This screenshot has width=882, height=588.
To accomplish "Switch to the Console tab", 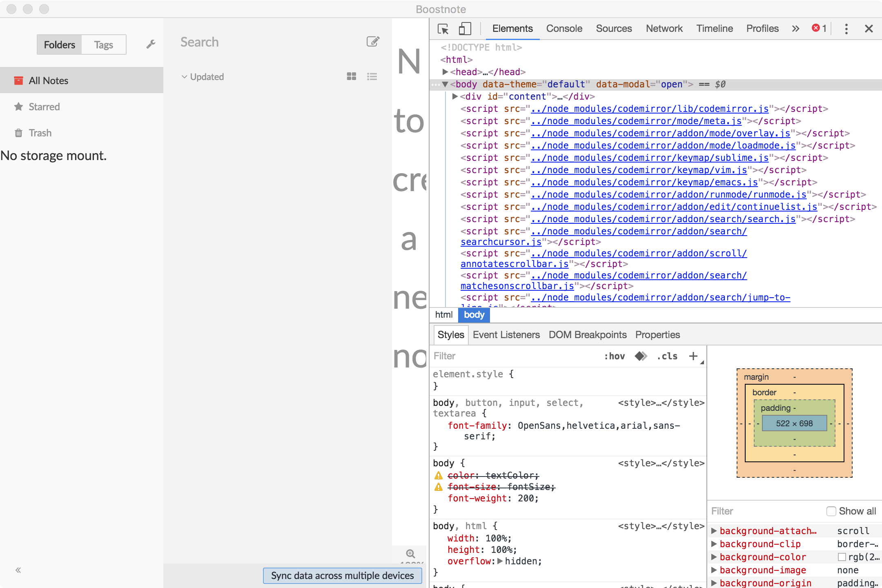I will pos(564,29).
